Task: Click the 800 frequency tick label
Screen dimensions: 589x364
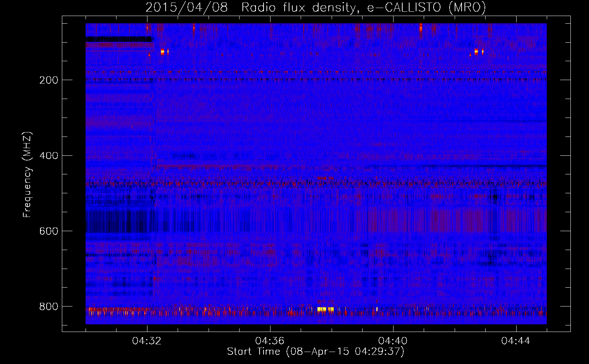Action: pyautogui.click(x=49, y=306)
